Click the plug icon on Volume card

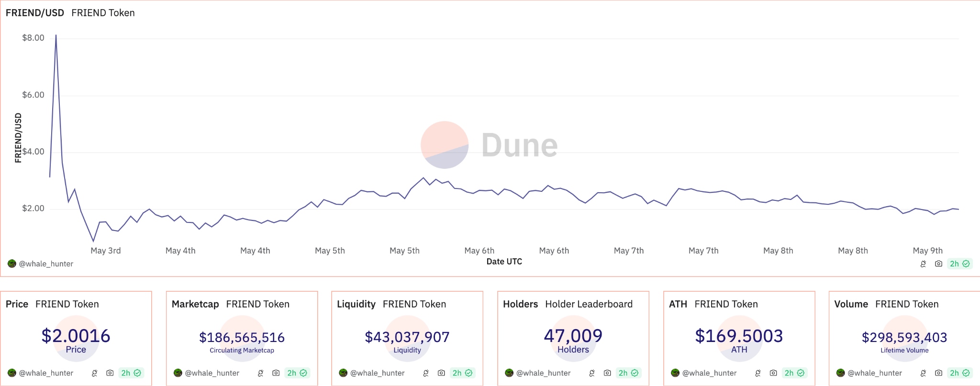click(923, 373)
